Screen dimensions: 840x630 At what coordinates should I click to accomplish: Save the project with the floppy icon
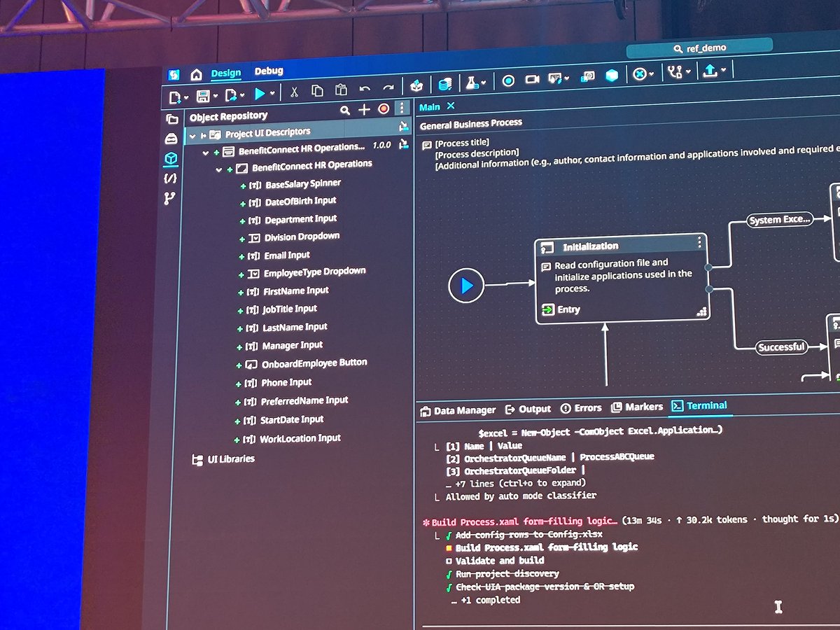(204, 95)
